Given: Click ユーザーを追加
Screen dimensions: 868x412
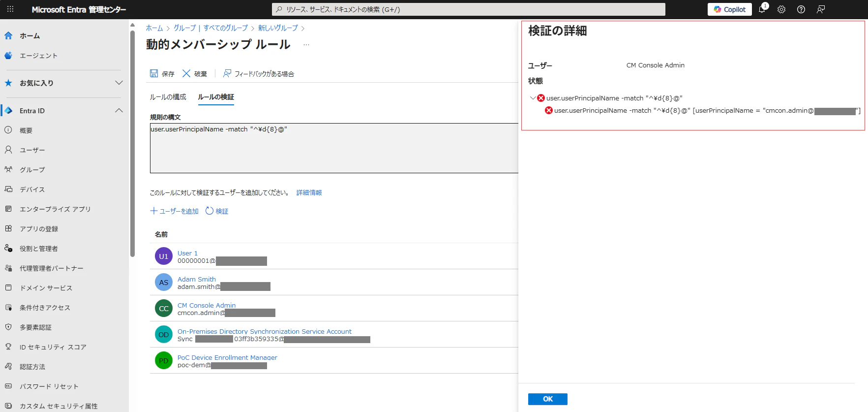Looking at the screenshot, I should pos(175,211).
